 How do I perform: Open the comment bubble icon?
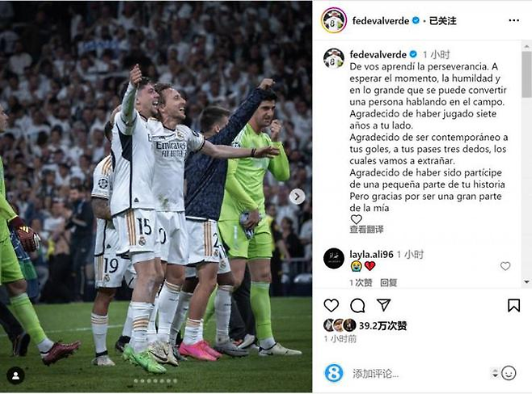pyautogui.click(x=357, y=306)
